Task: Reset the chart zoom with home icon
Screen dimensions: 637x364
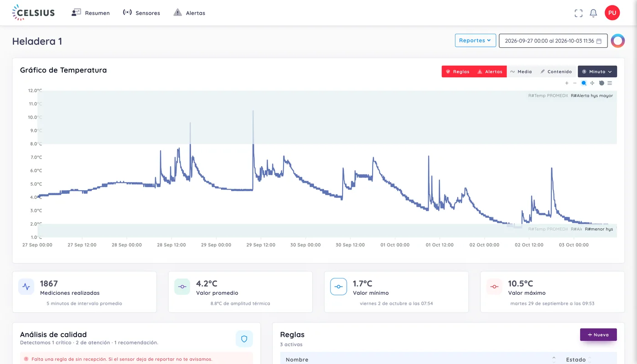Action: click(x=602, y=83)
